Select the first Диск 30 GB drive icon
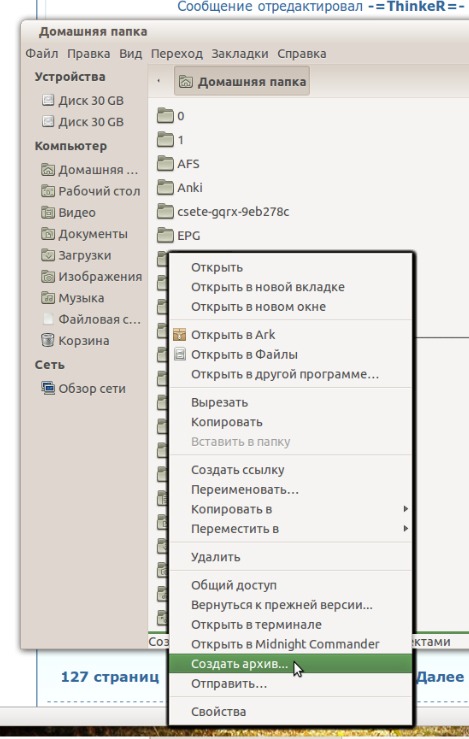The image size is (469, 739). point(48,100)
